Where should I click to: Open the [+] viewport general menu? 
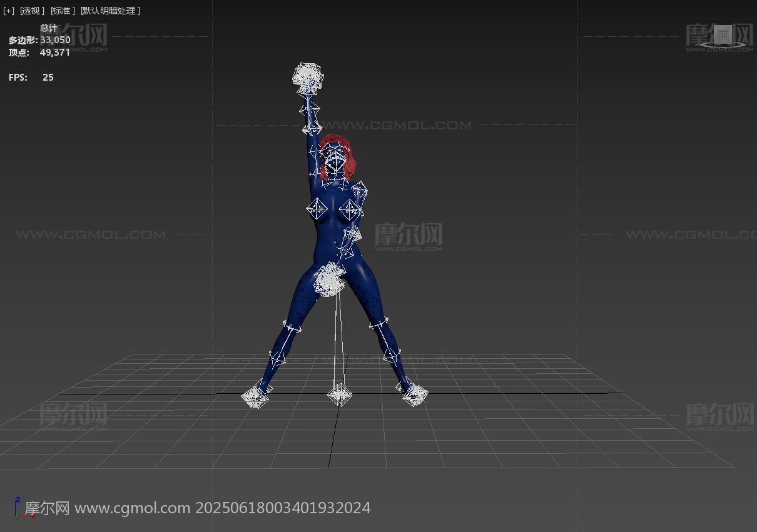tap(8, 11)
